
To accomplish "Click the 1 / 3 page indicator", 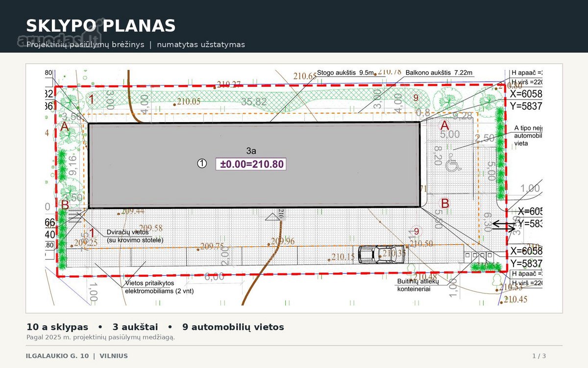I will (539, 356).
